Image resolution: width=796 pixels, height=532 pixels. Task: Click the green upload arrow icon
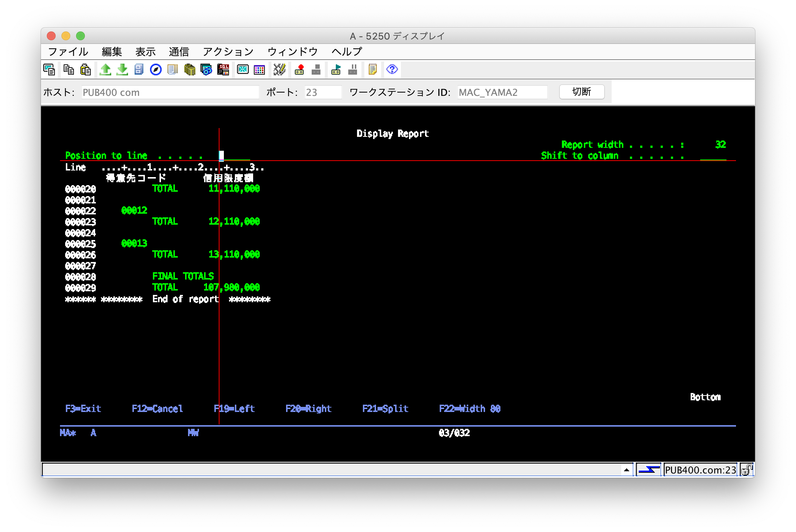click(105, 70)
